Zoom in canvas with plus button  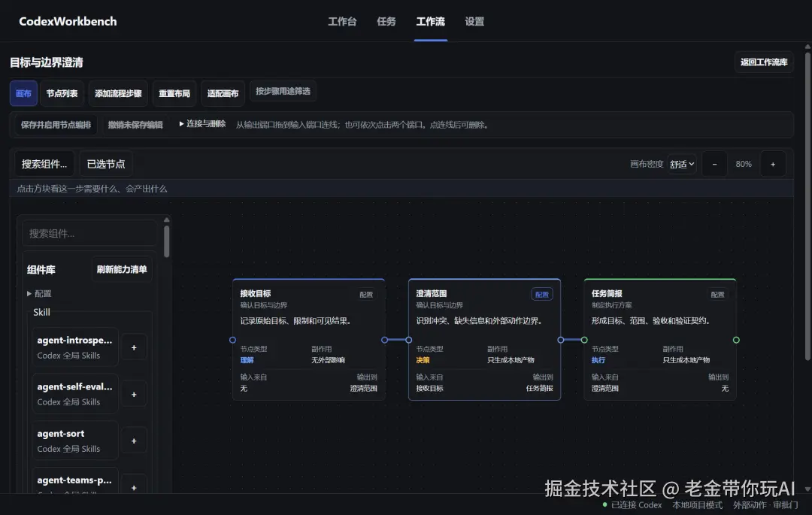coord(773,164)
